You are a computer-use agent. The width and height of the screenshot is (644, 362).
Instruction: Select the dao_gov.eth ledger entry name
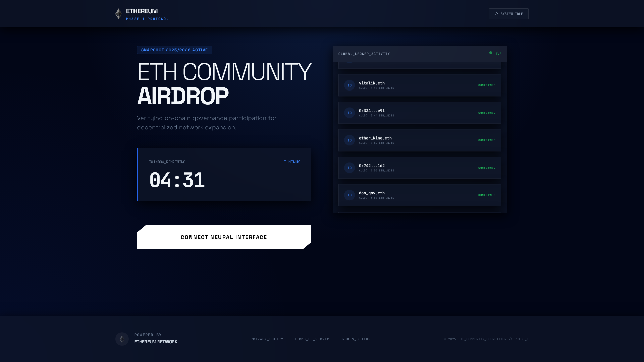coord(372,193)
